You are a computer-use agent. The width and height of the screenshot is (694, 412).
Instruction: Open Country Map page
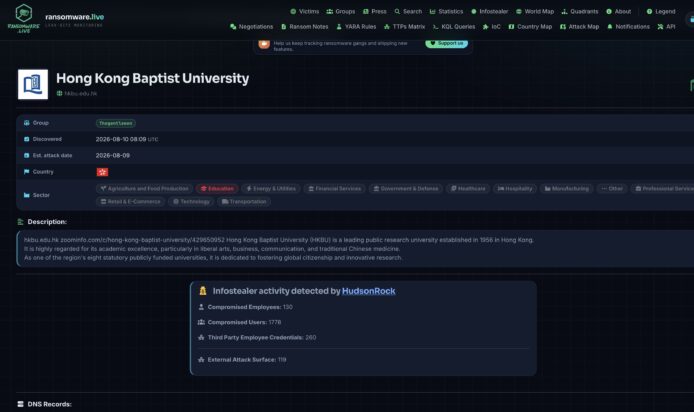530,27
